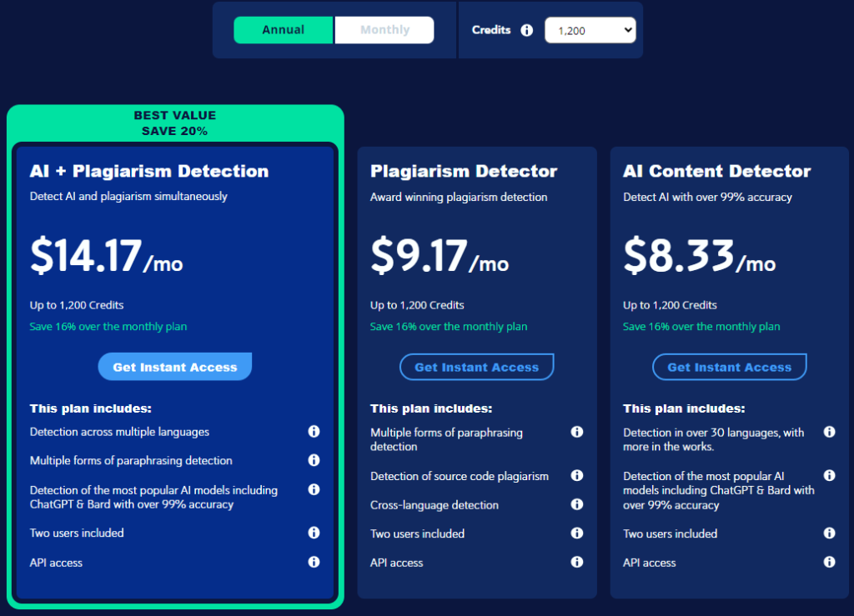Image resolution: width=854 pixels, height=616 pixels.
Task: View info for Detection across multiple languages
Action: pyautogui.click(x=314, y=432)
